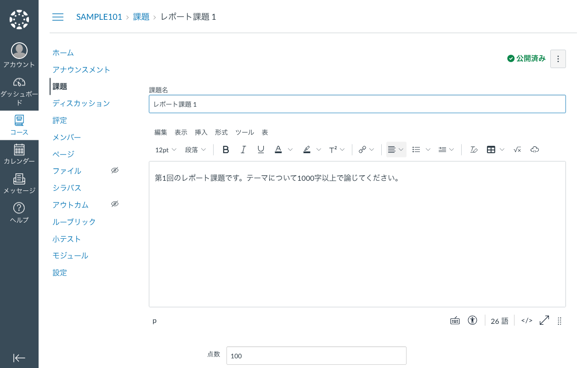This screenshot has height=368, width=588.
Task: Insert a math equation
Action: (517, 149)
